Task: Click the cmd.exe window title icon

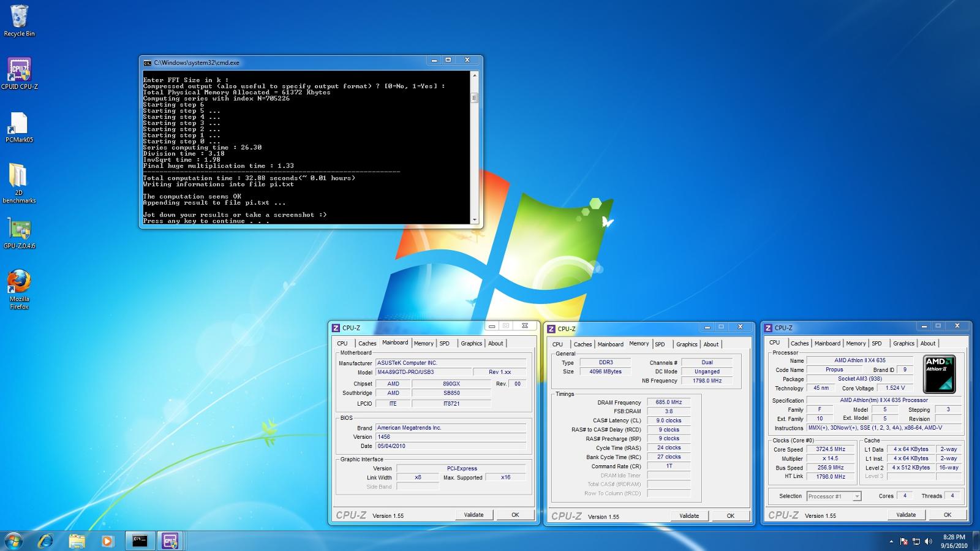Action: click(x=147, y=63)
